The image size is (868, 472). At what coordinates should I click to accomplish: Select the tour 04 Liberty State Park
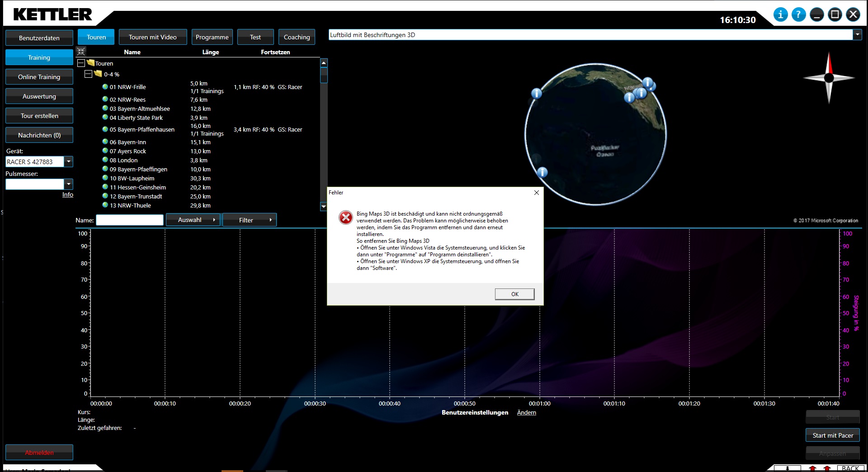(136, 118)
